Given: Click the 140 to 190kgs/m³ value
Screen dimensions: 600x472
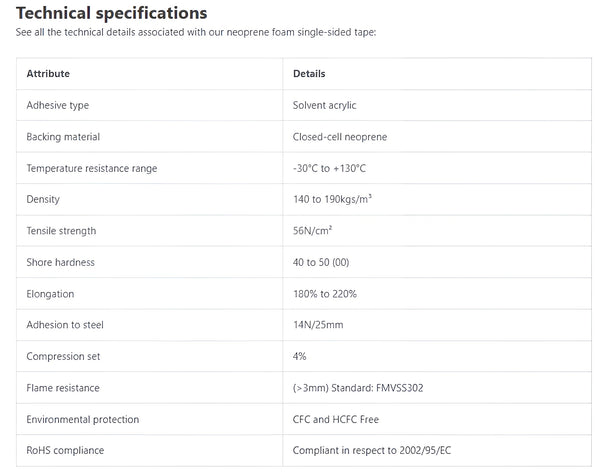Looking at the screenshot, I should tap(333, 199).
